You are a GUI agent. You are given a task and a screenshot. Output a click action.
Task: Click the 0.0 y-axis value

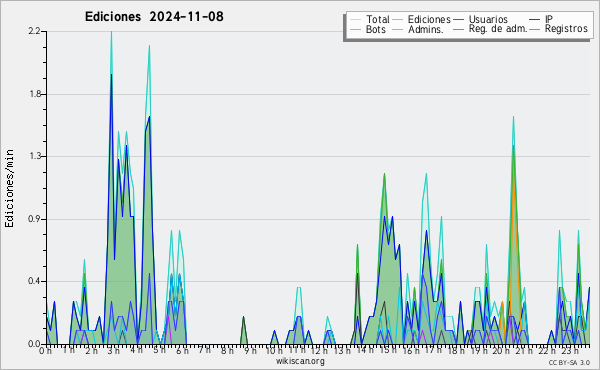click(x=34, y=344)
